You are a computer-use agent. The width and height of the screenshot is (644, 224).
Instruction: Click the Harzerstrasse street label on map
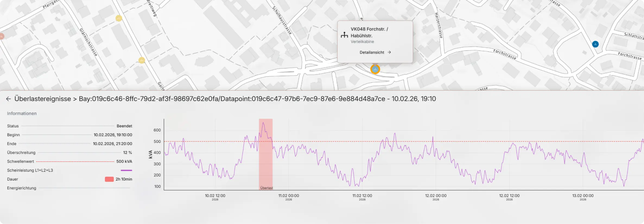[x=439, y=25]
